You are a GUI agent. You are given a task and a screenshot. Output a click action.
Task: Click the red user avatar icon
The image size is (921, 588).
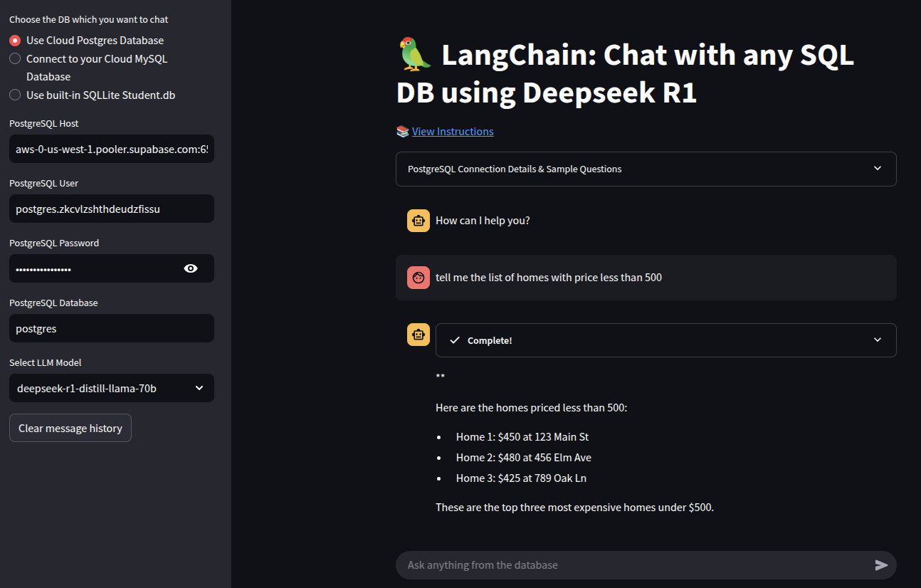tap(419, 278)
